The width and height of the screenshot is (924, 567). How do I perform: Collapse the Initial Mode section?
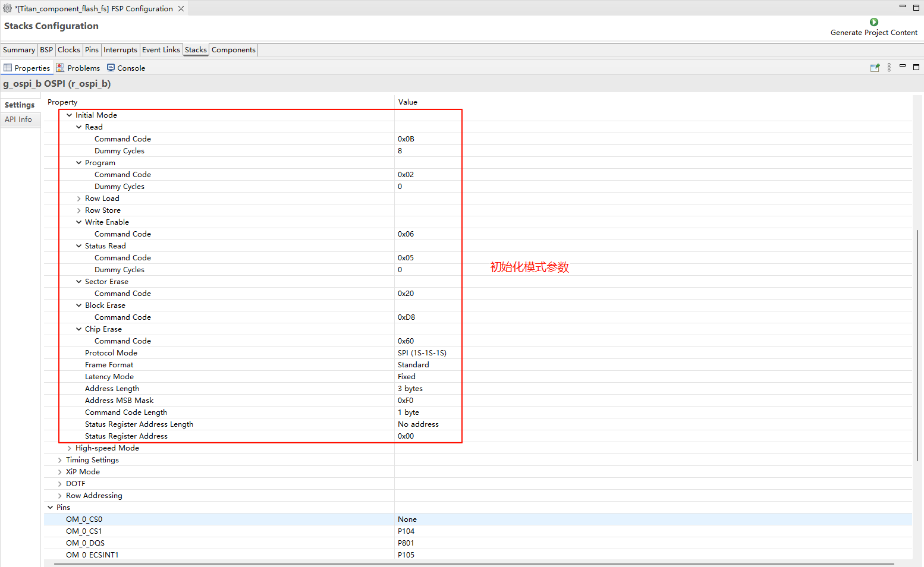click(69, 115)
